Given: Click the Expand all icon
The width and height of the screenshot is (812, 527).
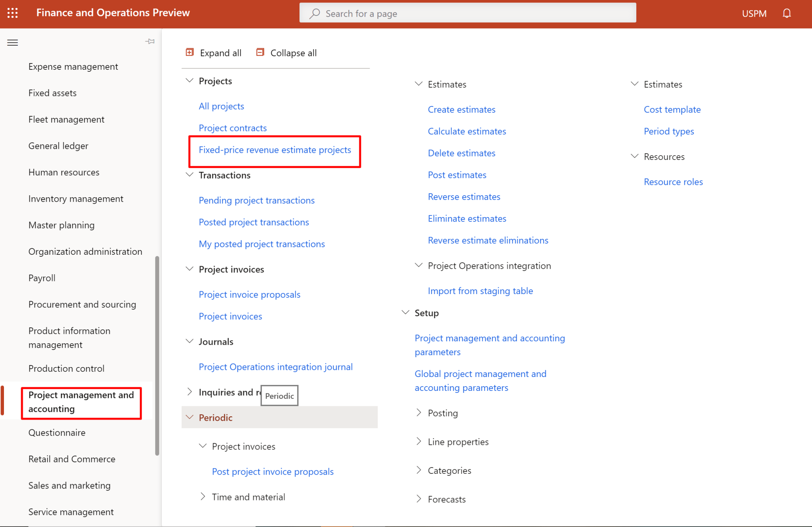Looking at the screenshot, I should tap(190, 52).
